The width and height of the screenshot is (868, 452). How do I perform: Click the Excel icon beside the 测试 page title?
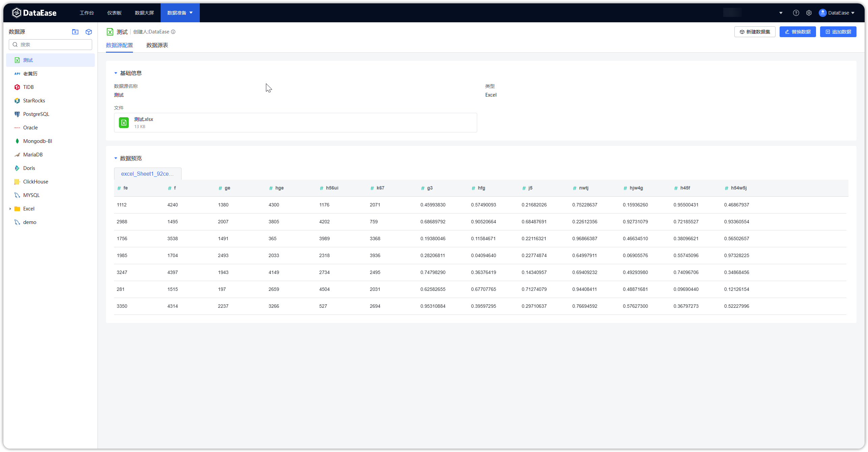click(110, 31)
